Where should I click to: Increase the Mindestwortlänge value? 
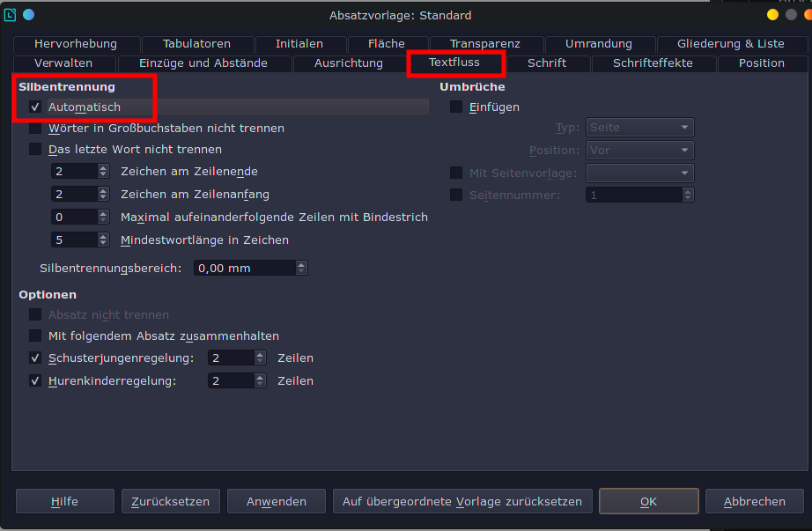click(103, 235)
